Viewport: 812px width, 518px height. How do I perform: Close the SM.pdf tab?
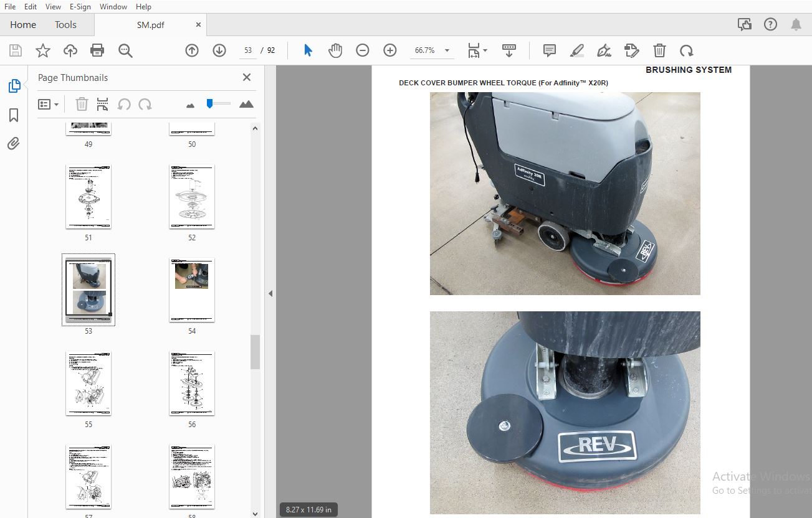tap(198, 25)
